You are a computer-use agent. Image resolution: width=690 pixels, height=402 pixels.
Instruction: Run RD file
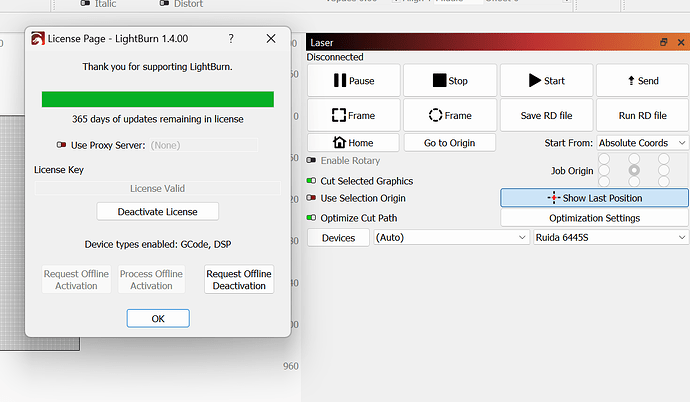pos(642,115)
